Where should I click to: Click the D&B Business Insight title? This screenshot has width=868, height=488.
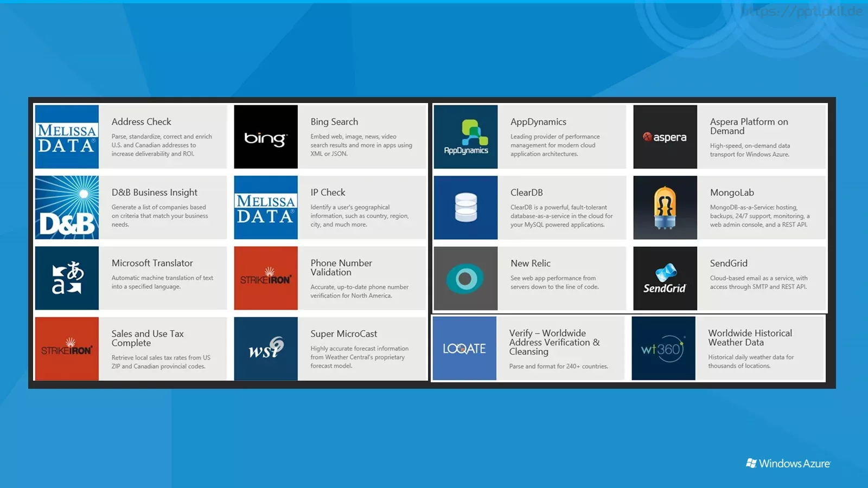tap(155, 192)
